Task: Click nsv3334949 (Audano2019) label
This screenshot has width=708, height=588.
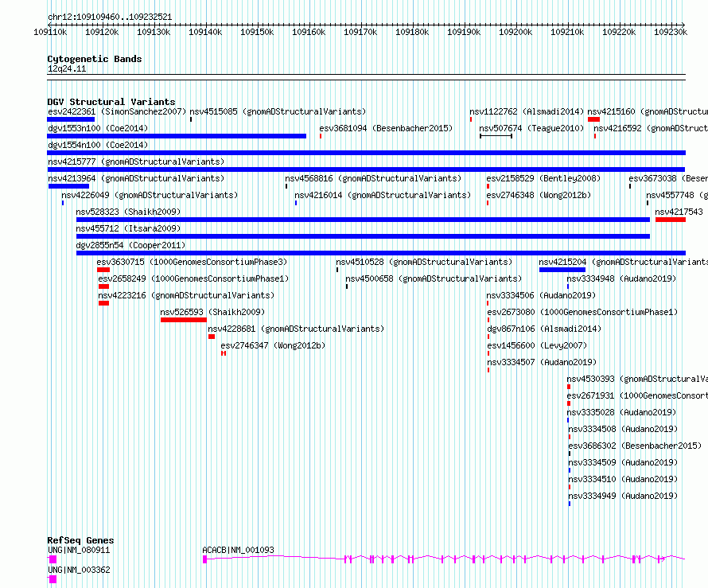Action: [x=623, y=496]
